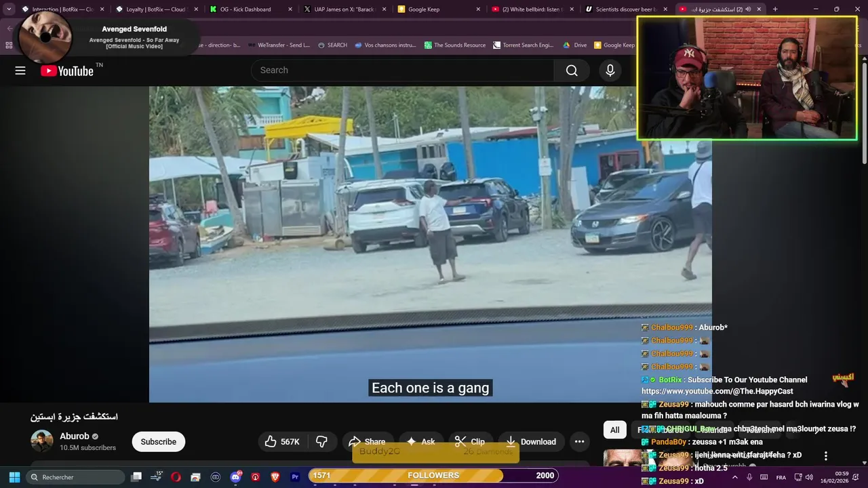Open the YouTube hamburger guide menu
The image size is (868, 488).
pos(20,70)
